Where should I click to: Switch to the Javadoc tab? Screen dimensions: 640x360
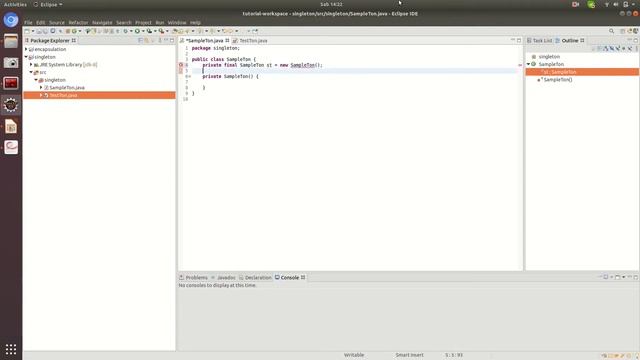[x=223, y=277]
